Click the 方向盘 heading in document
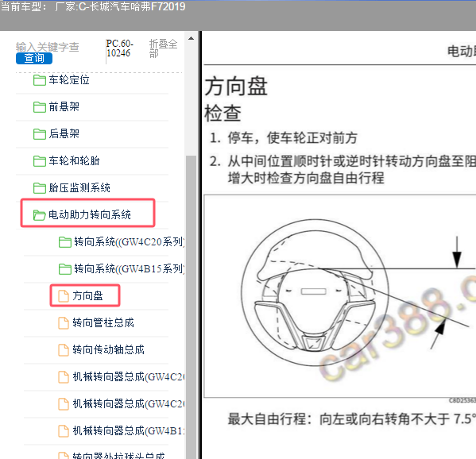Image resolution: width=476 pixels, height=459 pixels. click(236, 87)
